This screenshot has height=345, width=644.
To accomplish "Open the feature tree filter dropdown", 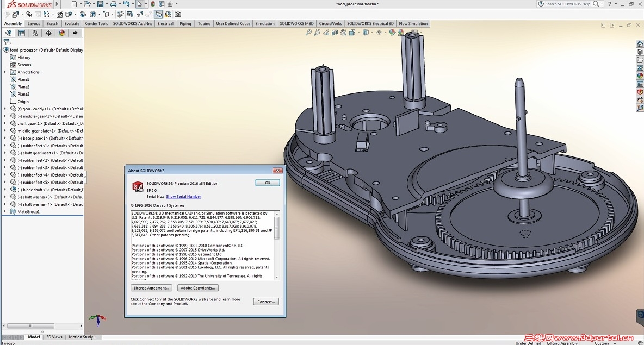I will (7, 42).
